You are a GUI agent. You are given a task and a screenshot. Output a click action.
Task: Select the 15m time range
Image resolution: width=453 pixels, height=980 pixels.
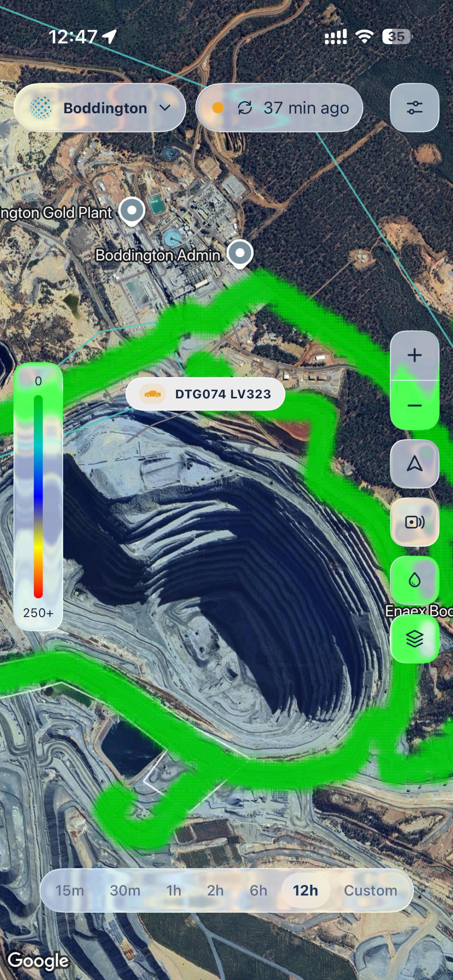(x=70, y=891)
